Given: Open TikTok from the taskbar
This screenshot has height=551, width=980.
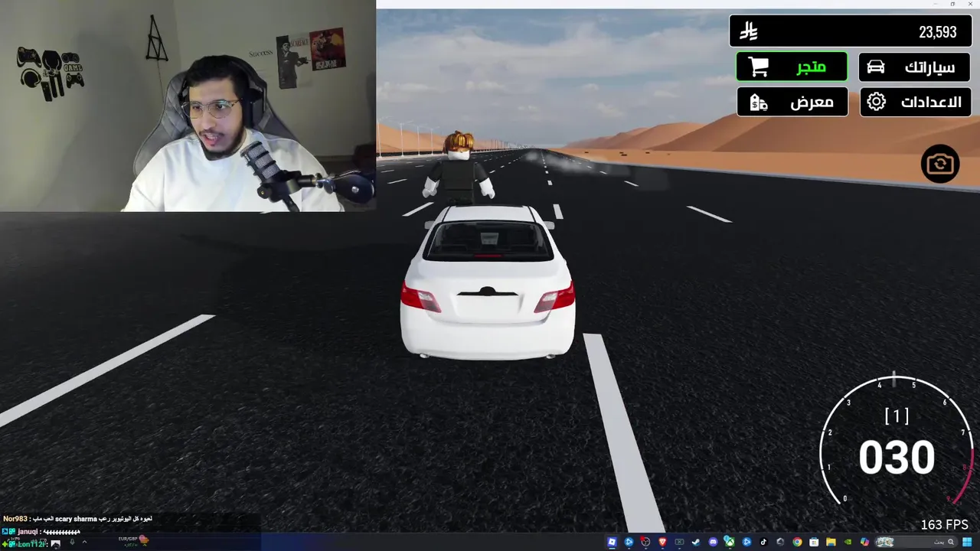Looking at the screenshot, I should [x=763, y=542].
